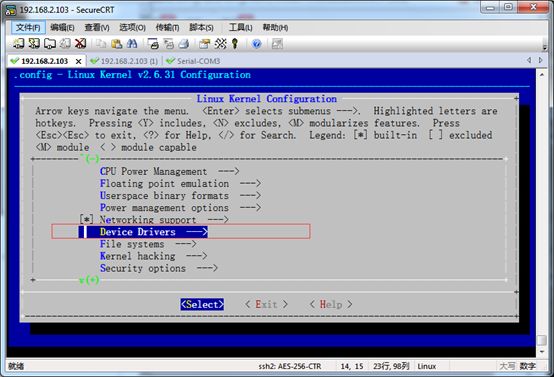Click the 23行, 98列 status entry

(x=391, y=366)
